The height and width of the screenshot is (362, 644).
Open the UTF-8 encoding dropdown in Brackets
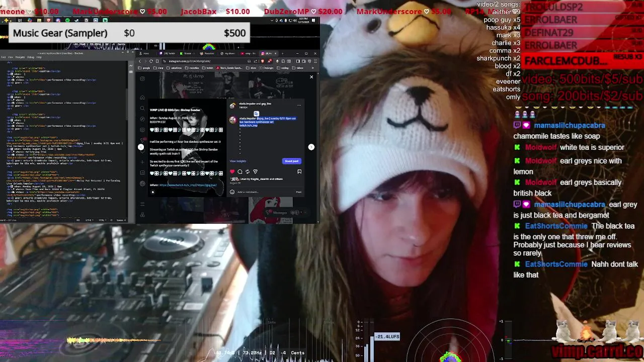click(x=90, y=220)
